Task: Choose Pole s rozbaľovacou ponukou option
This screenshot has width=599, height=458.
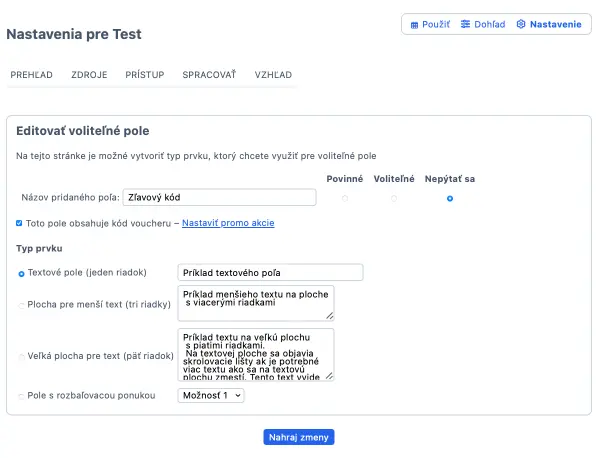Action: pos(21,397)
